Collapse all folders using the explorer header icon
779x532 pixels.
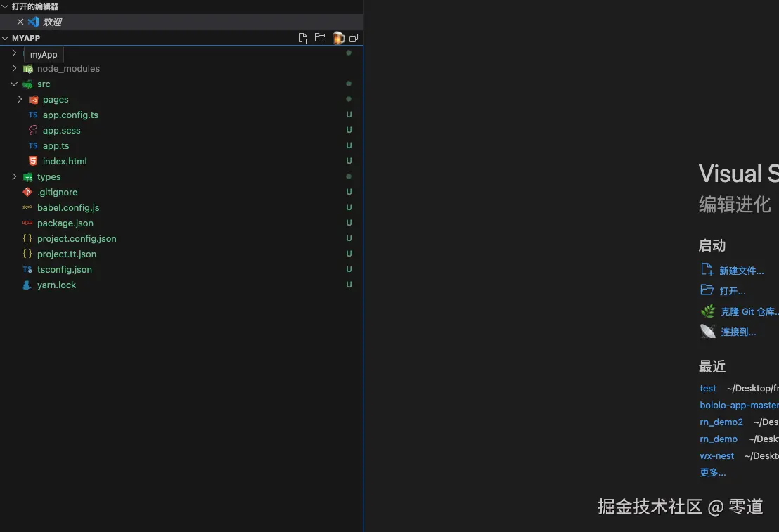click(354, 38)
